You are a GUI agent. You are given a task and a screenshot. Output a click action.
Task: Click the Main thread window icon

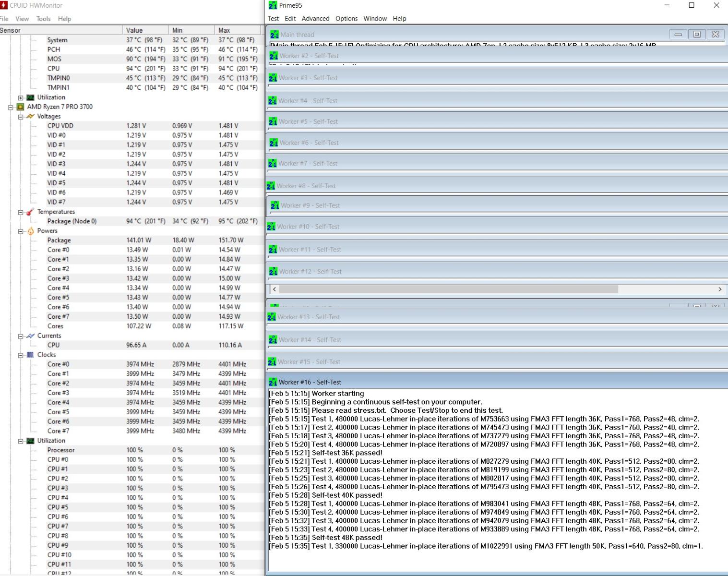(x=274, y=35)
